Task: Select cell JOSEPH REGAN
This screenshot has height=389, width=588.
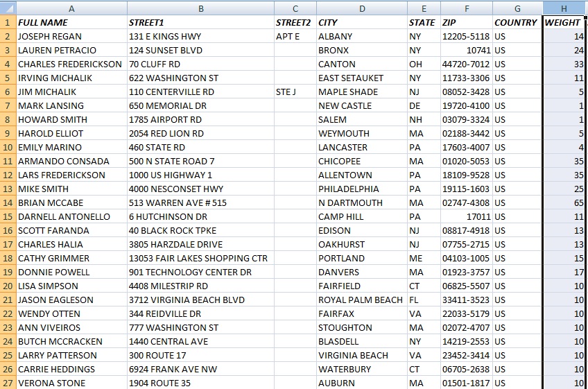Action: 71,36
